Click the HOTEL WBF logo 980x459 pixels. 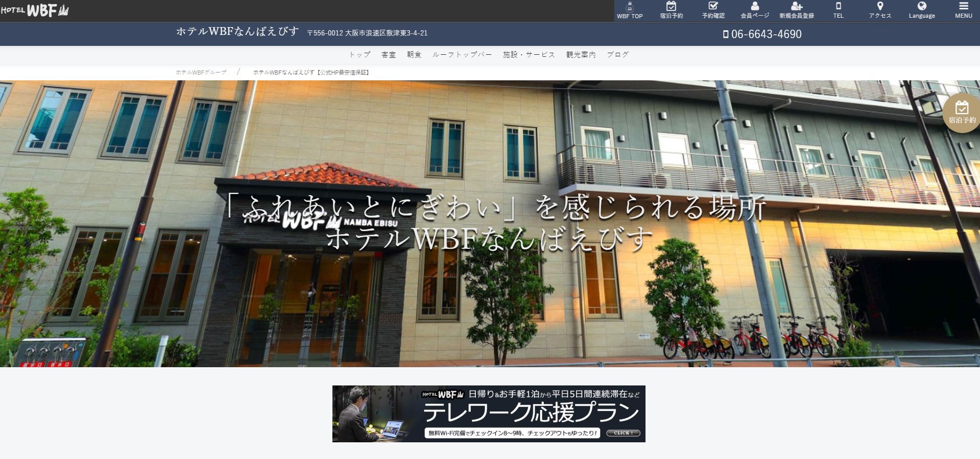[x=35, y=10]
